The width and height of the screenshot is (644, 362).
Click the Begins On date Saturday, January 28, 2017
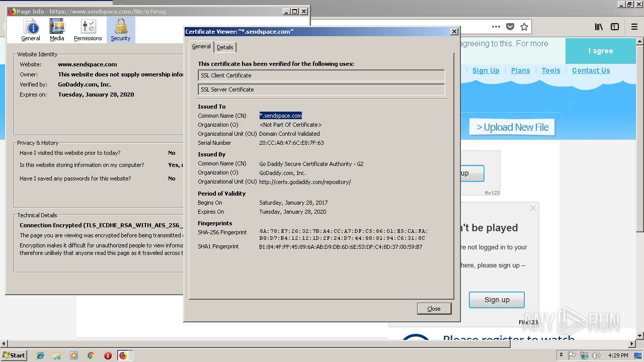tap(293, 203)
